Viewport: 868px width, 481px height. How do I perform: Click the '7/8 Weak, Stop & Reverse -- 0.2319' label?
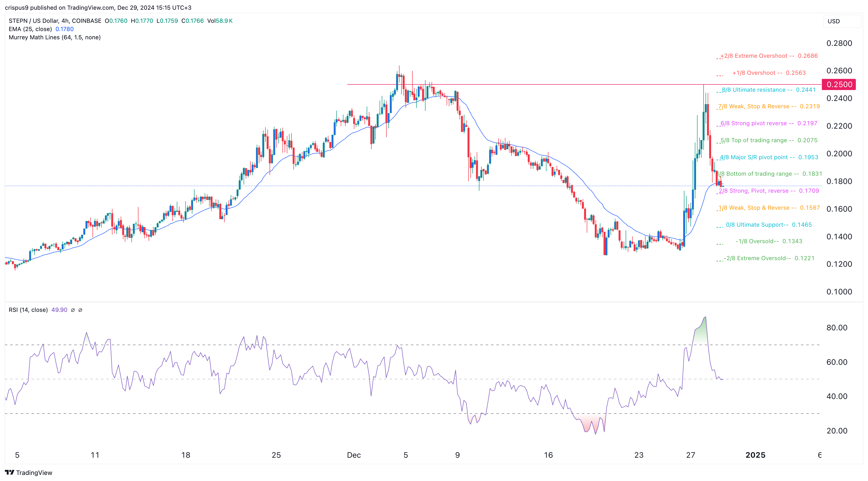(769, 106)
